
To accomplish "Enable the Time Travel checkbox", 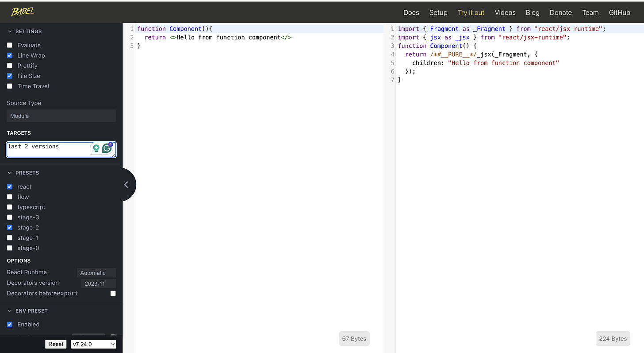I will 10,86.
